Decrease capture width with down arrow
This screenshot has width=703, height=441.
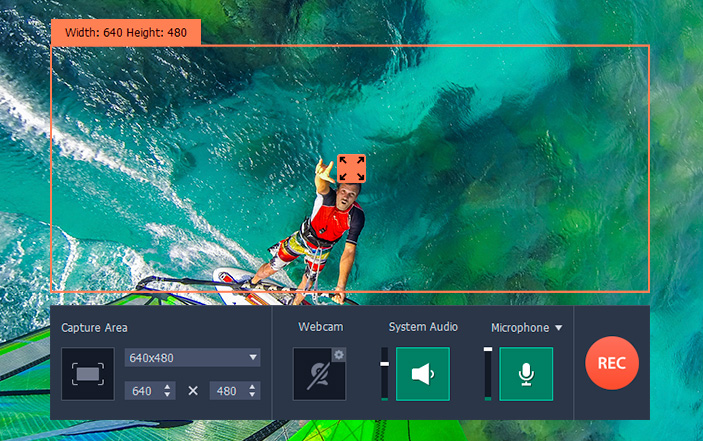coord(167,394)
